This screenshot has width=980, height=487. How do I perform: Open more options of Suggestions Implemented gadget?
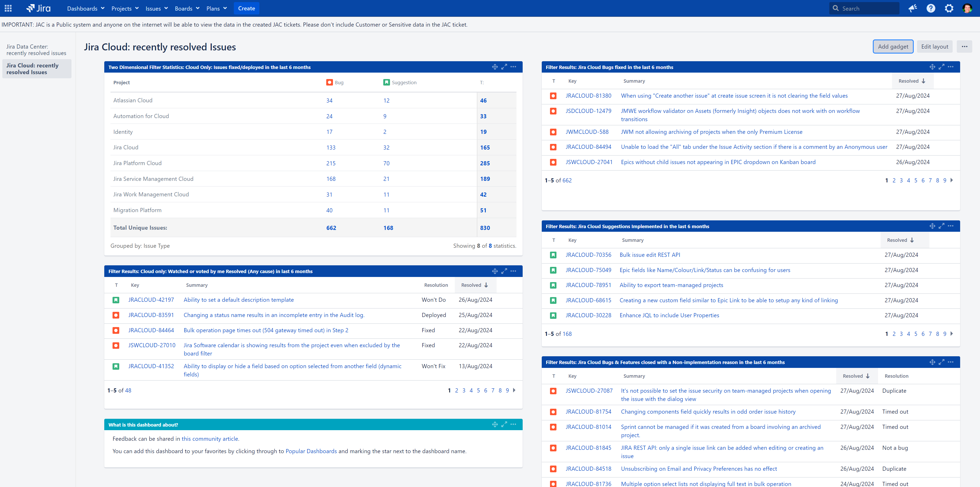click(x=950, y=226)
